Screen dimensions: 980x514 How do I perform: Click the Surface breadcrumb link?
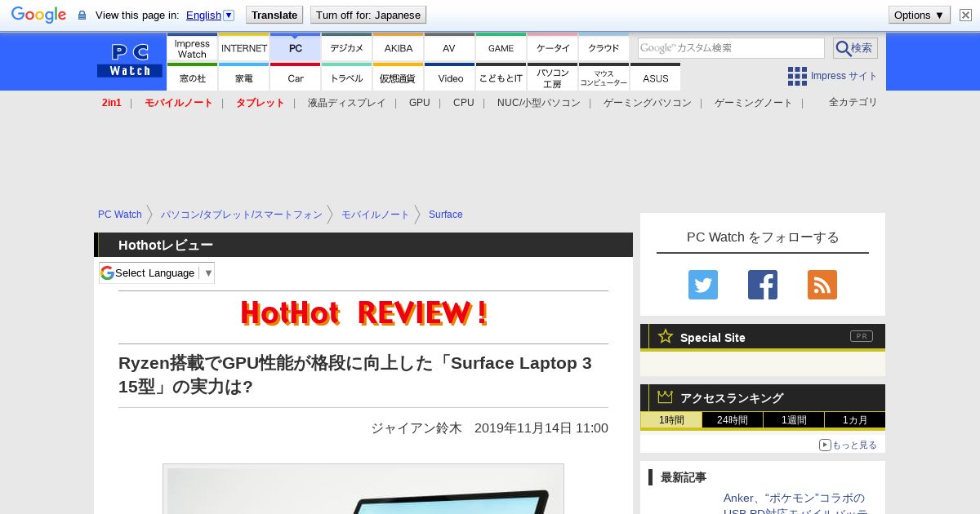click(446, 215)
